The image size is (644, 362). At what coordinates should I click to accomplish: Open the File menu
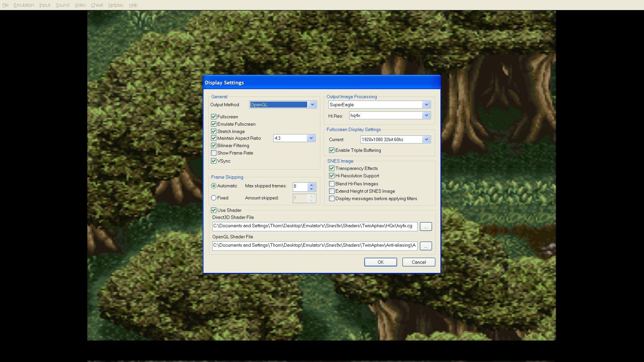[5, 5]
